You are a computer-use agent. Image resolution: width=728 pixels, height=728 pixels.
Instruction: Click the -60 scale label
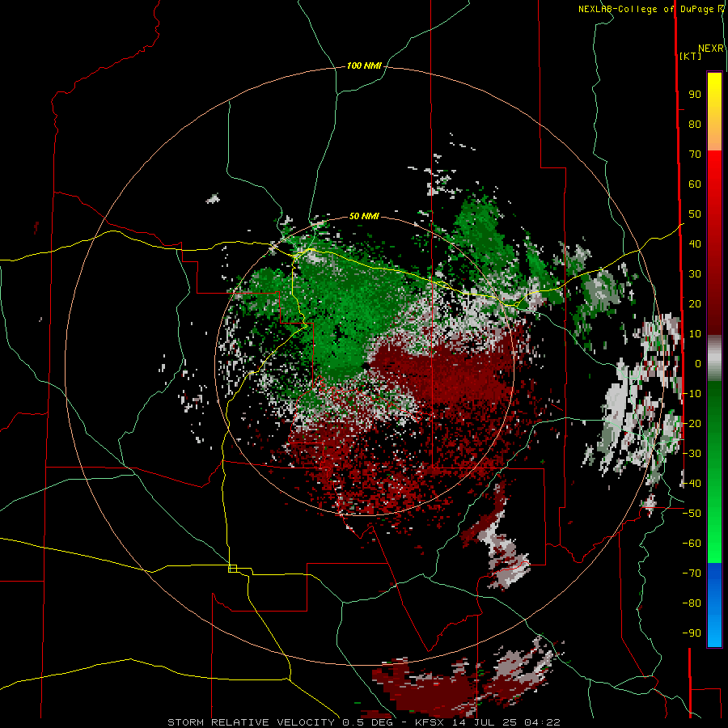pos(692,544)
